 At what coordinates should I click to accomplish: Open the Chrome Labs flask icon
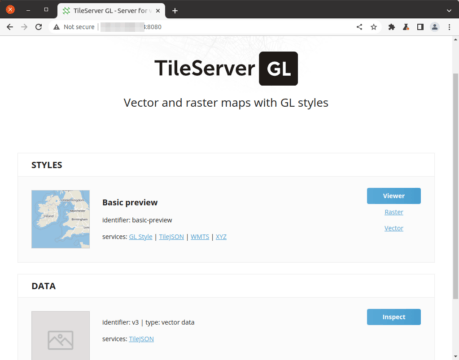(x=406, y=27)
